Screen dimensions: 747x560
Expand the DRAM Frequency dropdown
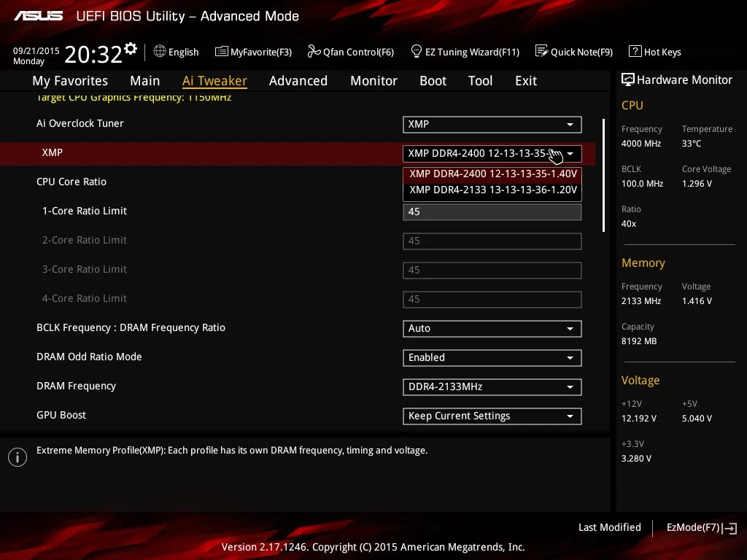coord(492,386)
